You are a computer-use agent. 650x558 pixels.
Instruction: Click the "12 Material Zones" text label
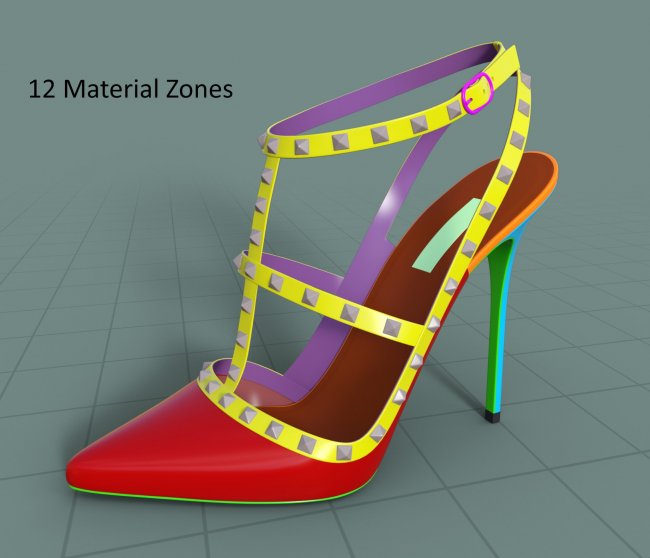click(x=131, y=89)
